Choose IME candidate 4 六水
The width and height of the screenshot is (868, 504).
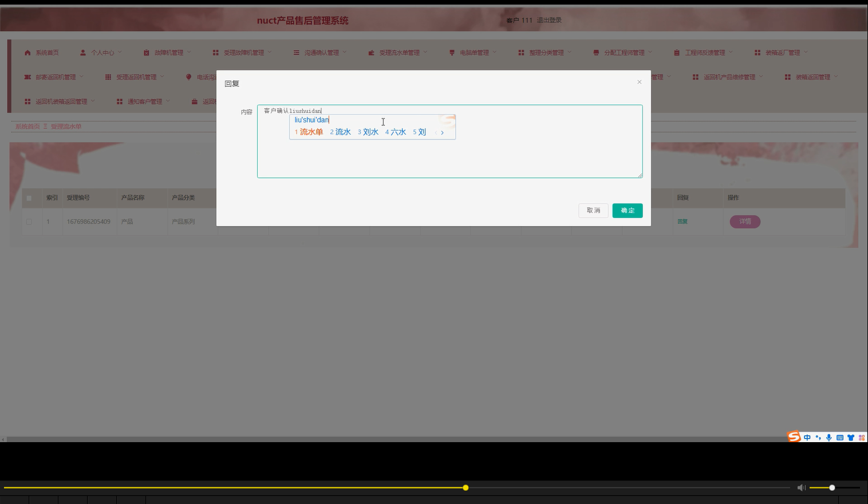(x=396, y=132)
